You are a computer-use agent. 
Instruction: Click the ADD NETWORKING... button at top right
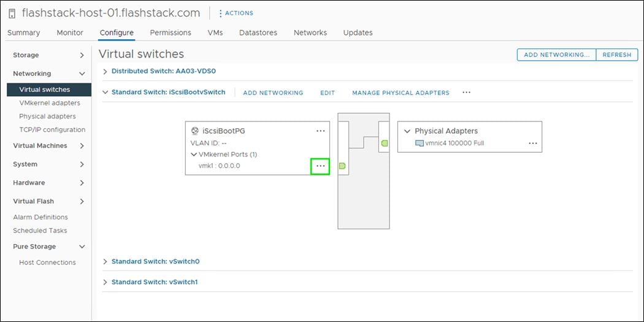coord(556,55)
